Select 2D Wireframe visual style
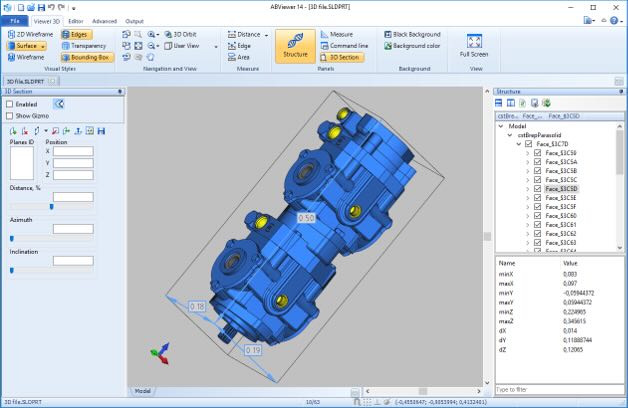This screenshot has width=628, height=408. point(32,34)
